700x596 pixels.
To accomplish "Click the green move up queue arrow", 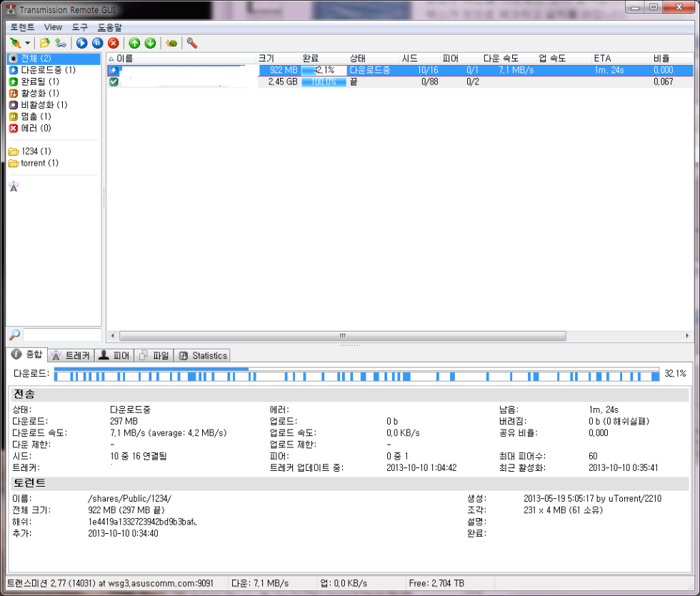I will [x=134, y=43].
